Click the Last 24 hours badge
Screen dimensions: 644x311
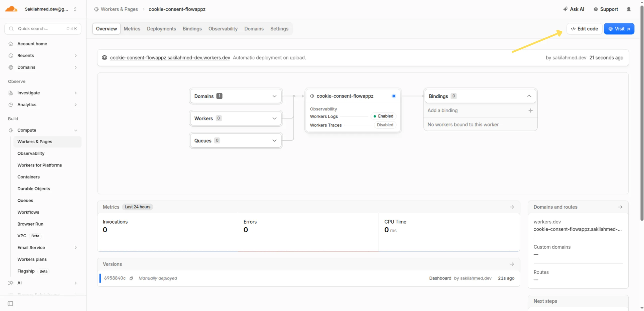pos(137,207)
